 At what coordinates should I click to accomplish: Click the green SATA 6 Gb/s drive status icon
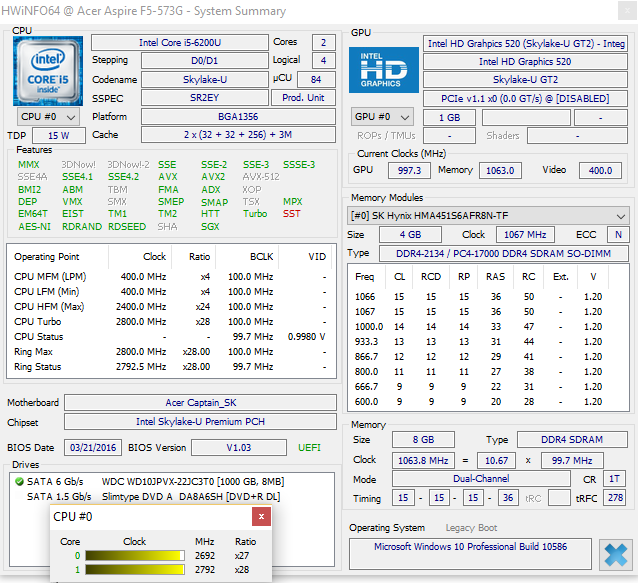[x=19, y=482]
